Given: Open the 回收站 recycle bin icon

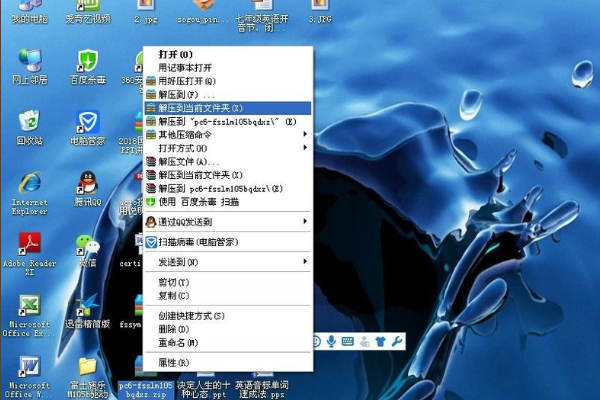Looking at the screenshot, I should [30, 123].
